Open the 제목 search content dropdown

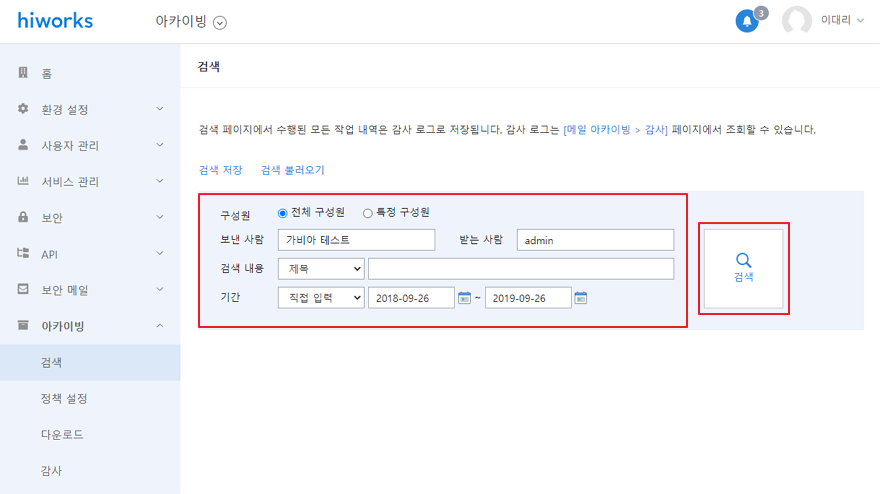point(321,269)
